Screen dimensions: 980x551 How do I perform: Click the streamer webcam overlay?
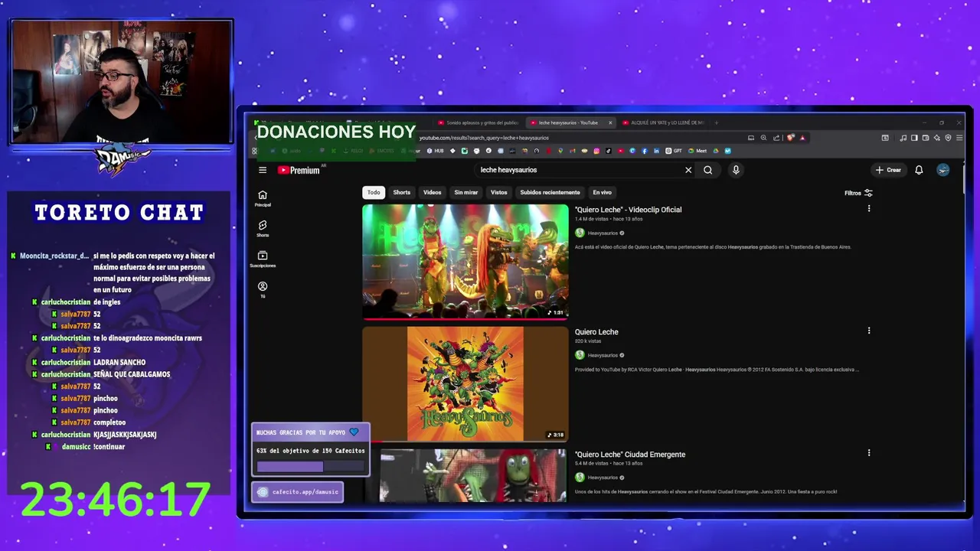(x=122, y=82)
